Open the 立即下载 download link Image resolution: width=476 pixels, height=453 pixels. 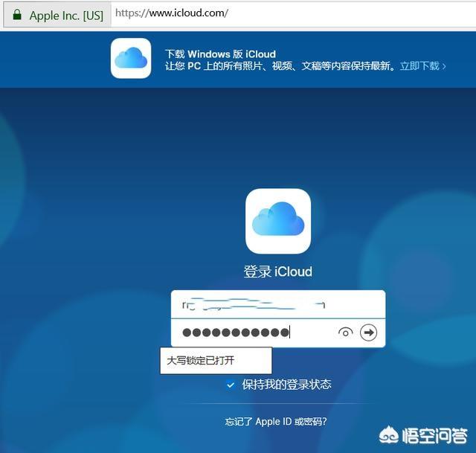pyautogui.click(x=422, y=66)
